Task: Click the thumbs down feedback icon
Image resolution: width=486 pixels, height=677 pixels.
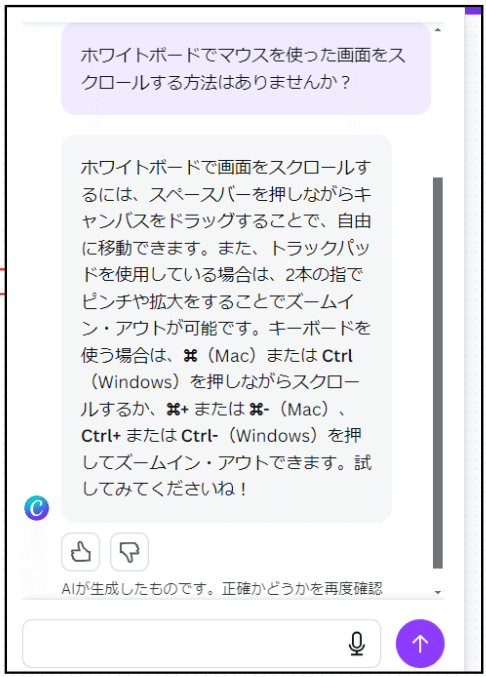Action: click(x=129, y=552)
